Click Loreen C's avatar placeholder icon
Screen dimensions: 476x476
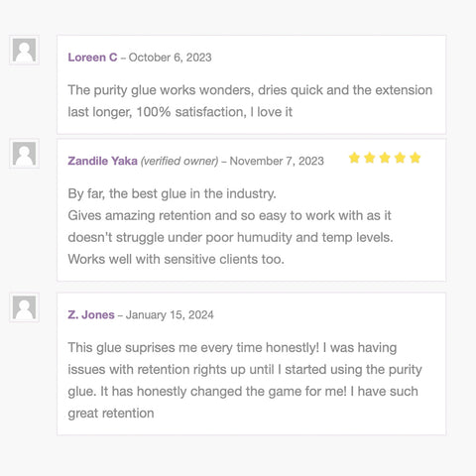click(24, 51)
